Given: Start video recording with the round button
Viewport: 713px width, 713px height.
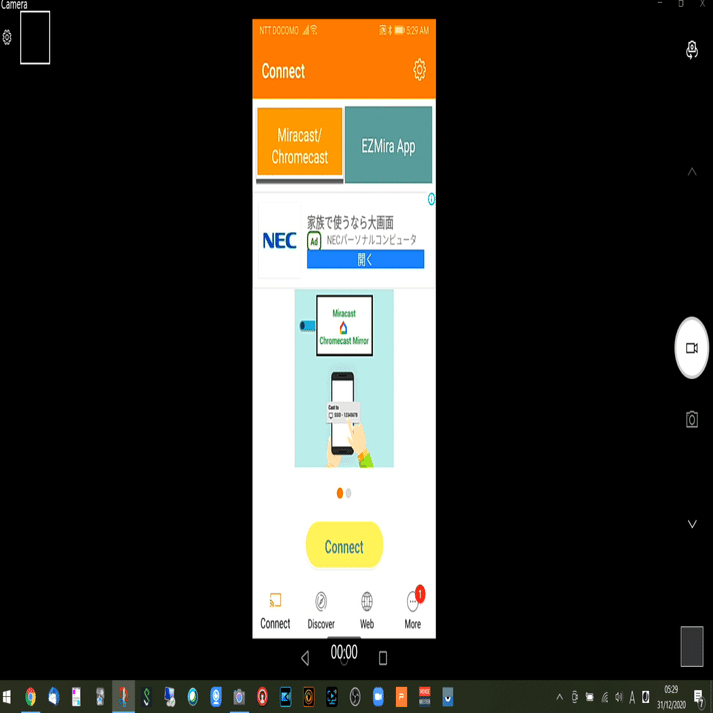Looking at the screenshot, I should click(x=691, y=348).
